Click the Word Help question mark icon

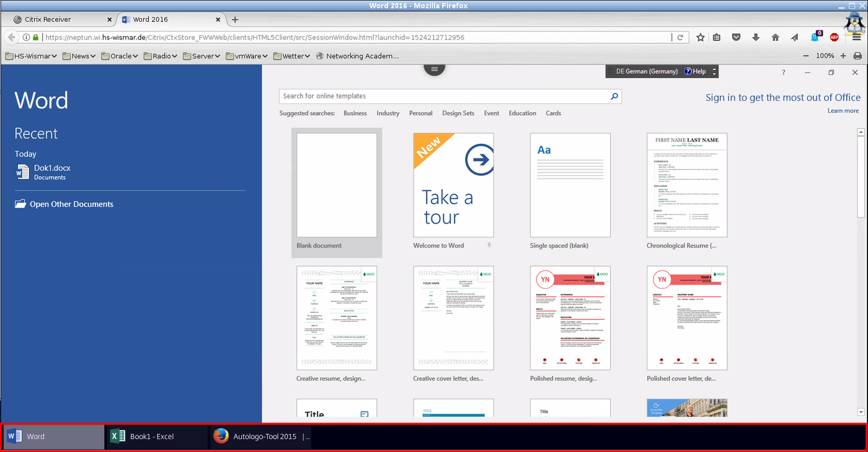(783, 73)
